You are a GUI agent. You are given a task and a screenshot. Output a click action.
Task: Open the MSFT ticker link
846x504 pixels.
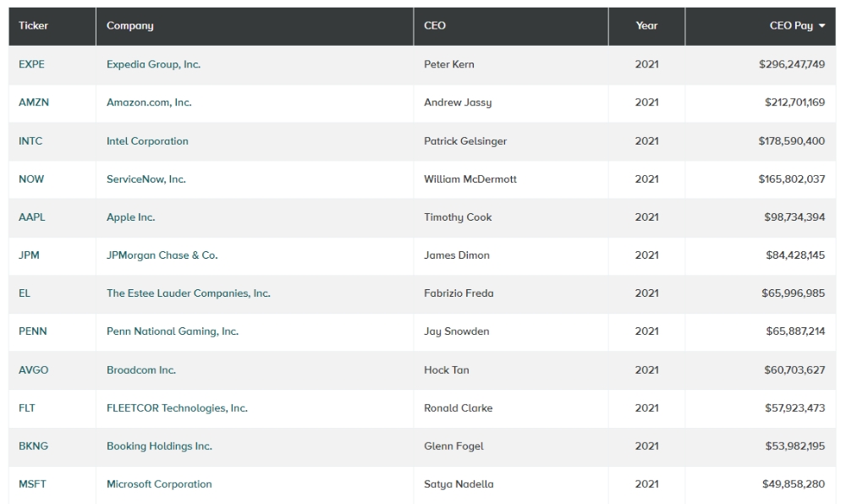(32, 484)
